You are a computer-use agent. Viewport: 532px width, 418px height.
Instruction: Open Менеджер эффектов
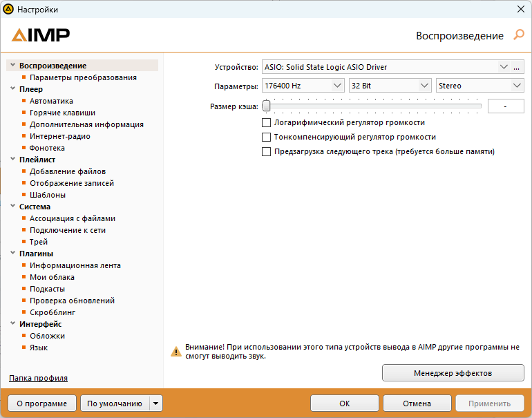point(453,373)
